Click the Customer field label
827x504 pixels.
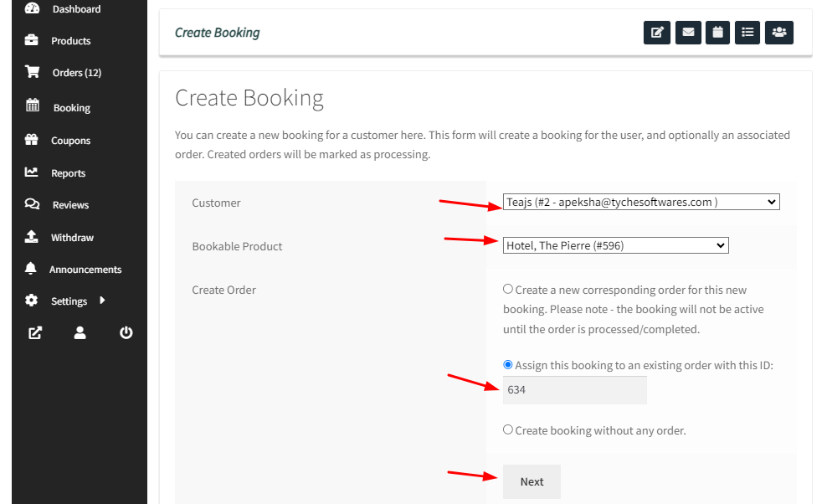(x=216, y=203)
